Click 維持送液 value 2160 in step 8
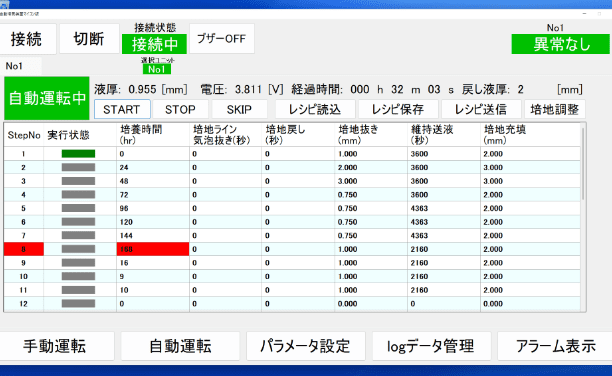This screenshot has width=612, height=376. [444, 249]
